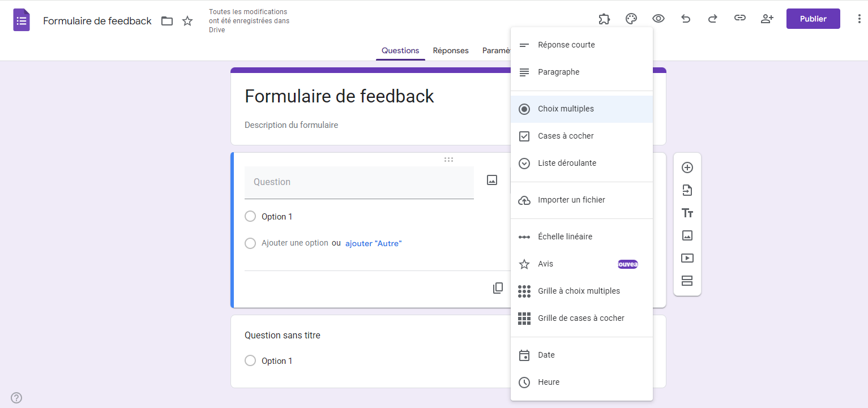868x408 pixels.
Task: Select Option 1 radio under Question sans titre
Action: click(x=250, y=360)
